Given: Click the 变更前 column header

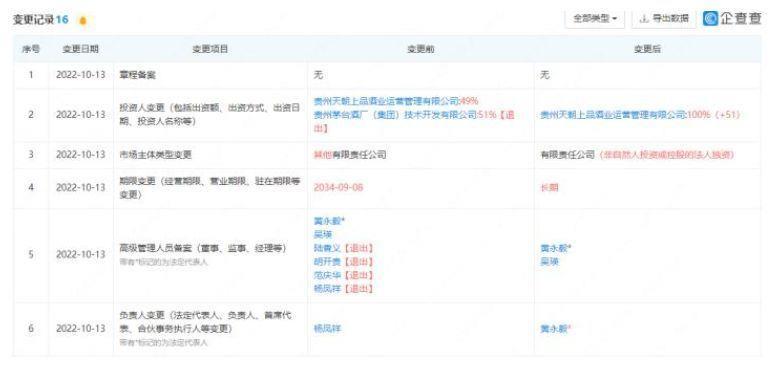Looking at the screenshot, I should click(420, 49).
